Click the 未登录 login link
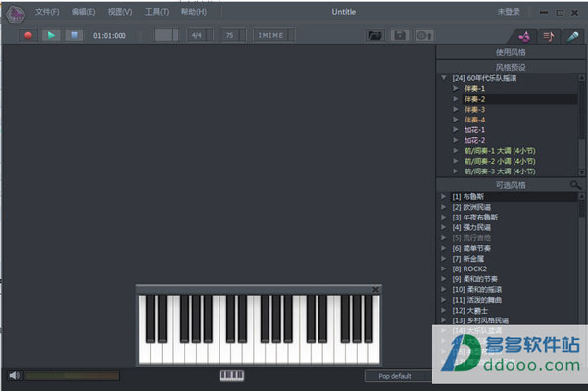 (509, 12)
